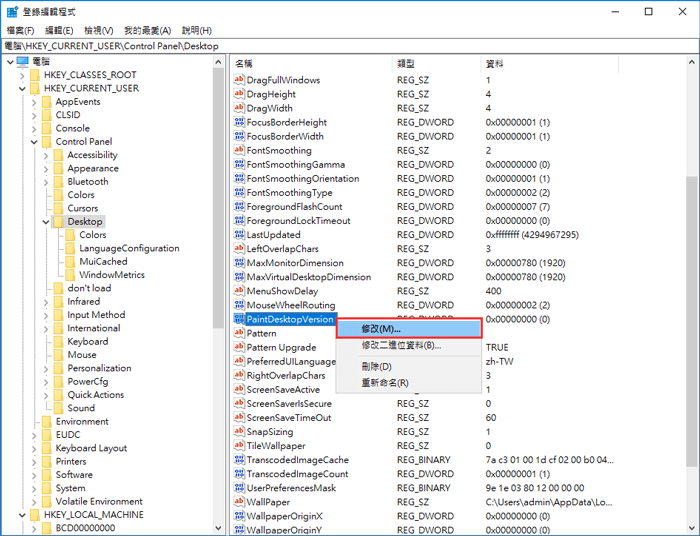
Task: Collapse the HKEY_CURRENT_USER tree node
Action: coord(22,88)
